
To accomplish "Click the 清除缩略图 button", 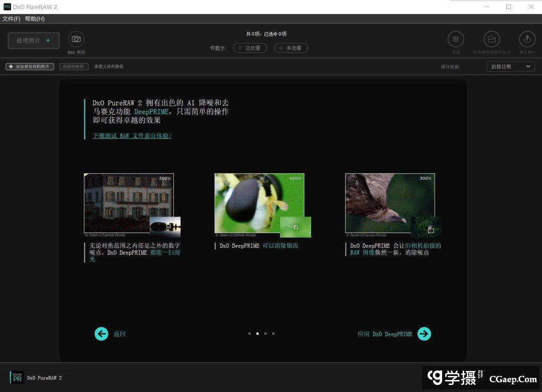I will tap(74, 67).
